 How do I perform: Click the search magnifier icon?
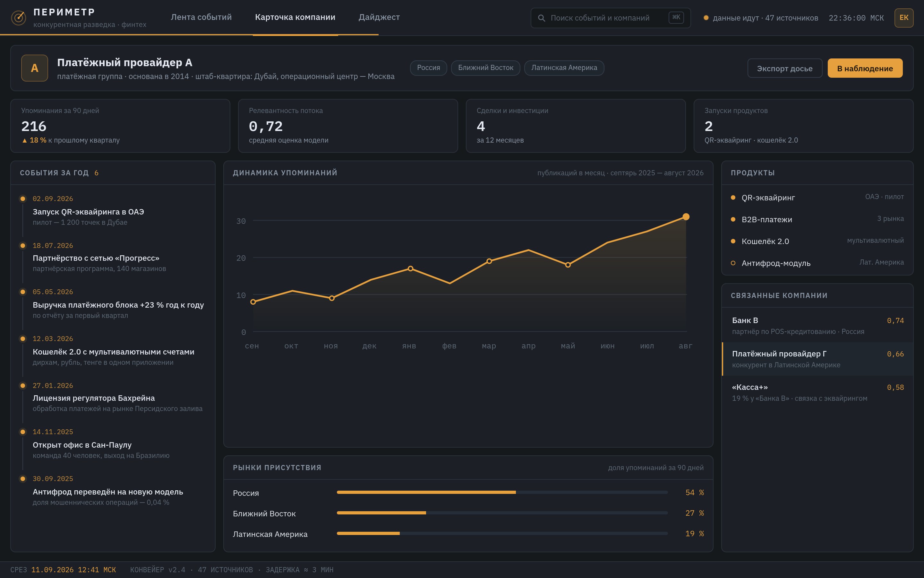[x=542, y=18]
